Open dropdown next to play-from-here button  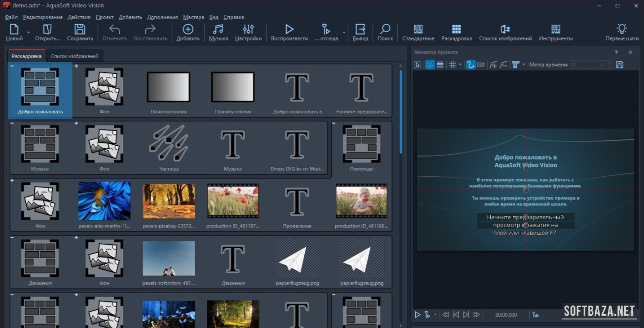pyautogui.click(x=344, y=32)
